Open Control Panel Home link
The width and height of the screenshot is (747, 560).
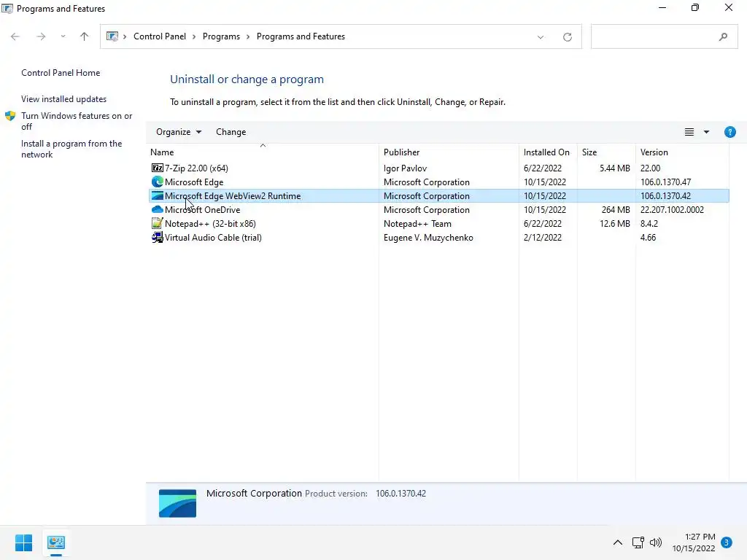click(x=61, y=73)
